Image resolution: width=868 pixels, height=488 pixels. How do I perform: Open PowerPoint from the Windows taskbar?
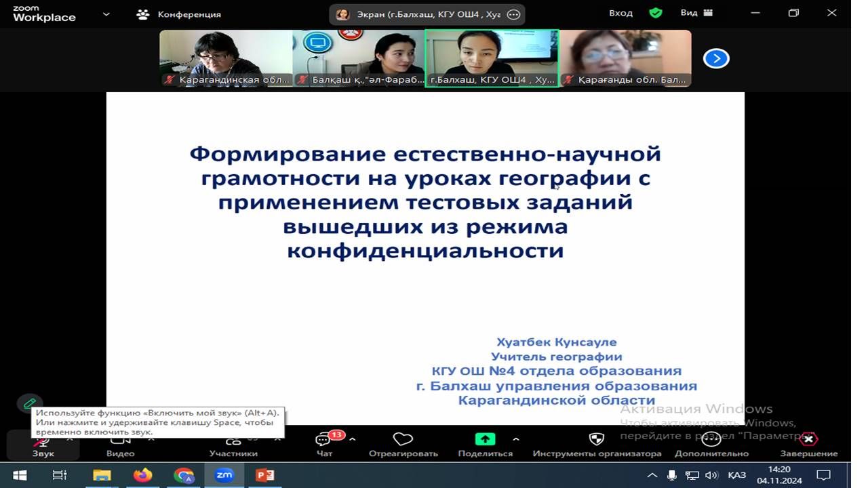tap(264, 475)
